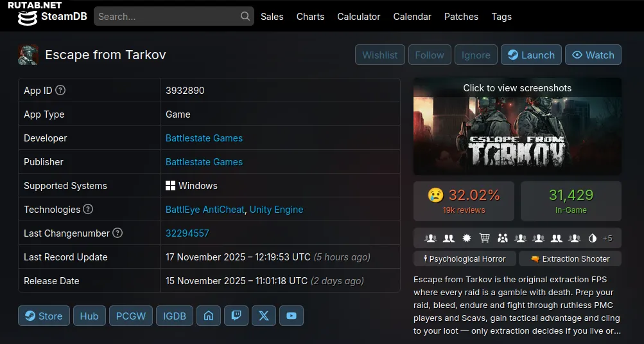Click the Technologies help question icon
This screenshot has height=344, width=644.
(89, 210)
